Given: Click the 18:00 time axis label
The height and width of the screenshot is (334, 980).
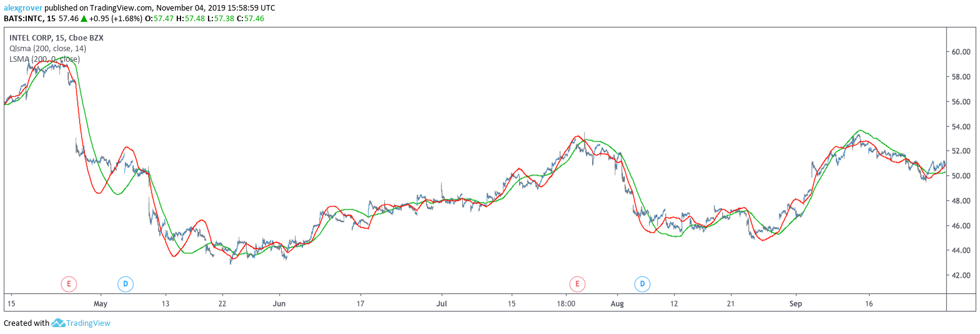Looking at the screenshot, I should 566,304.
